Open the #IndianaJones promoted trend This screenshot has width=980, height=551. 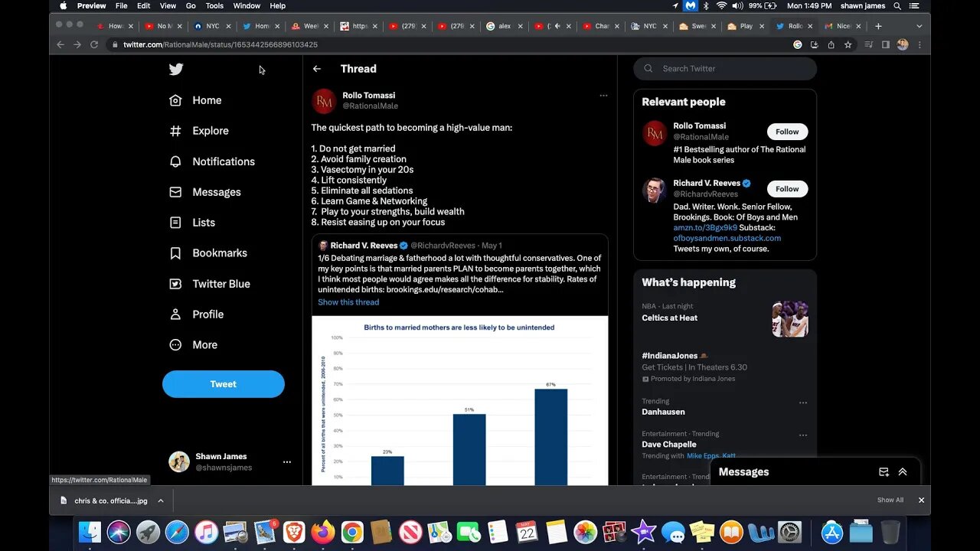point(724,368)
